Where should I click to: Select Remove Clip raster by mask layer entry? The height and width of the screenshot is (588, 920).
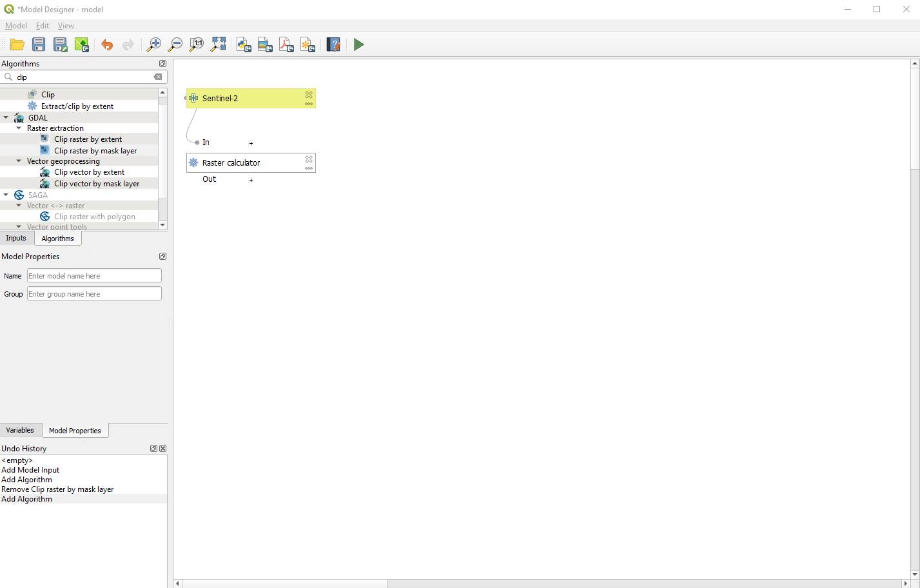[x=57, y=489]
